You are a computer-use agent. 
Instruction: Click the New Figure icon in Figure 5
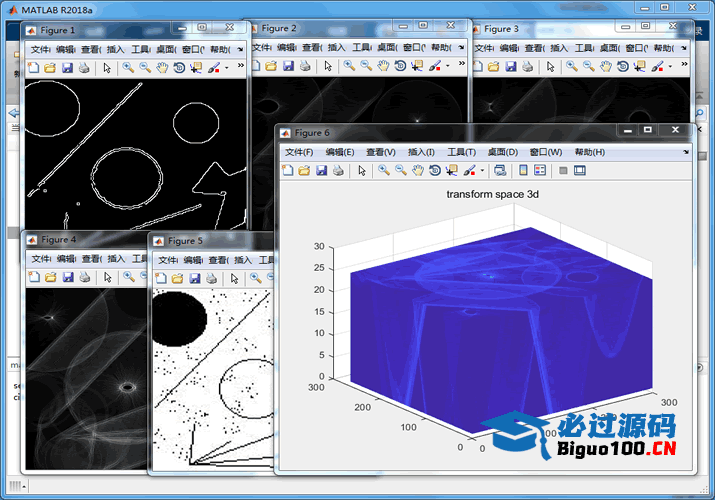tap(160, 278)
